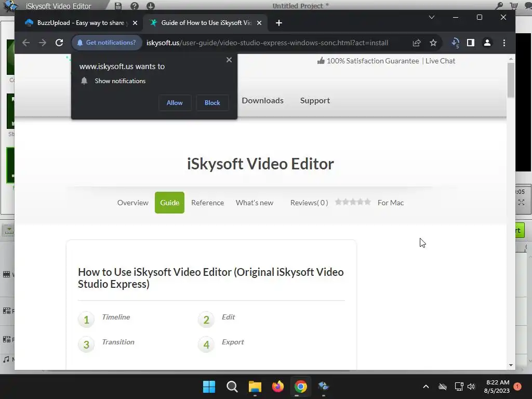Jump to Export guide section

pyautogui.click(x=233, y=342)
